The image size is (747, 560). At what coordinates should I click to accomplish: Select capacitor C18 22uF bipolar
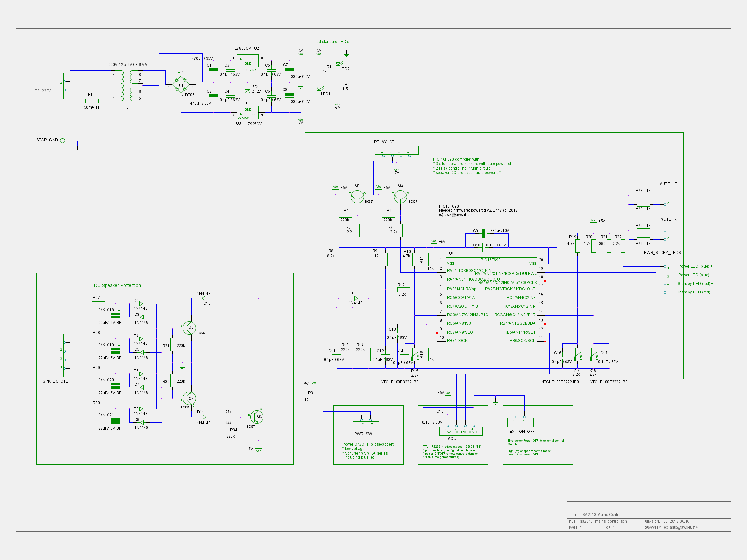point(116,315)
